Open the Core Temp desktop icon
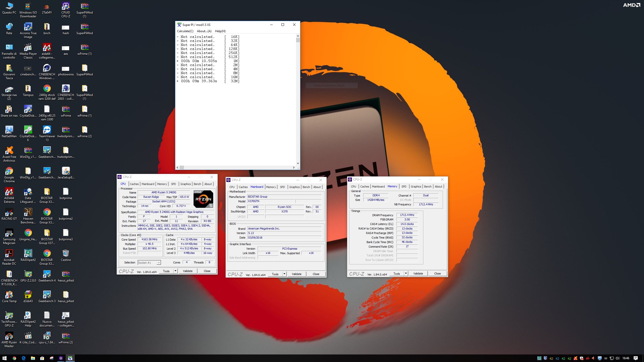Viewport: 644px width, 362px height. click(9, 297)
